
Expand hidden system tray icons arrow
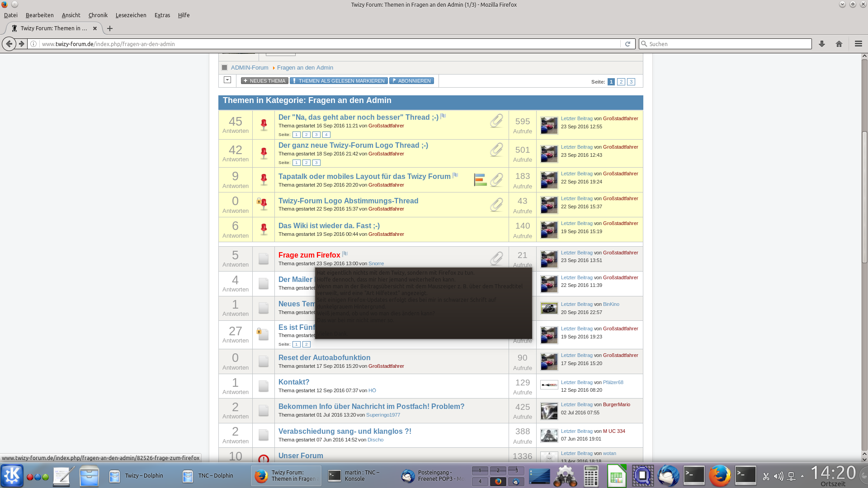802,476
